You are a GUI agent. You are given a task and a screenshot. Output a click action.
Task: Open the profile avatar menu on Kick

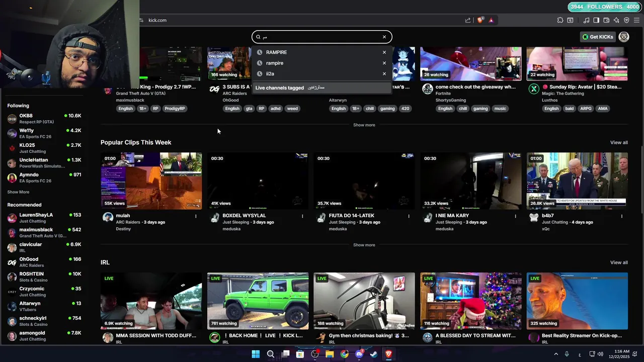tap(624, 37)
